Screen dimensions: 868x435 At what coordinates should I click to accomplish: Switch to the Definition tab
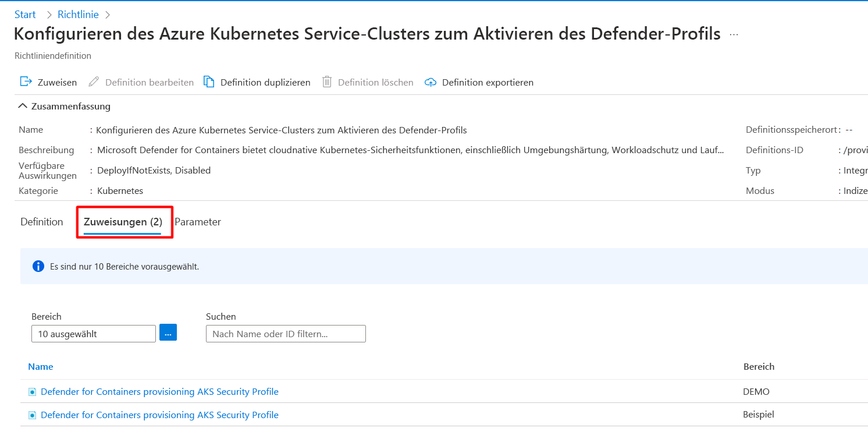[42, 222]
